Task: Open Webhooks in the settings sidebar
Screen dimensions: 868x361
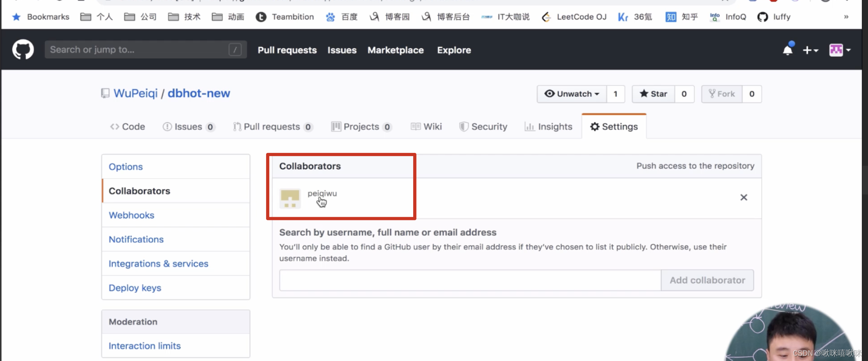Action: [176, 215]
